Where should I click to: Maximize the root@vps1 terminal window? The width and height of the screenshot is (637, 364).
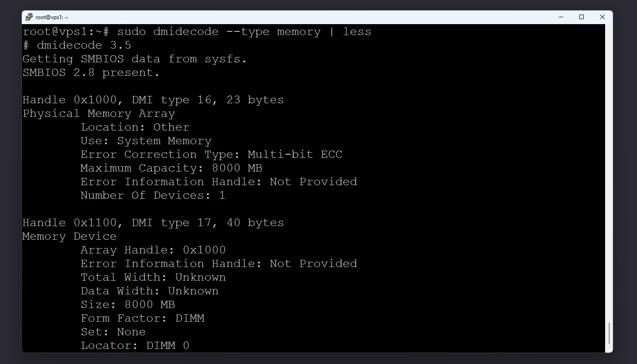(581, 17)
